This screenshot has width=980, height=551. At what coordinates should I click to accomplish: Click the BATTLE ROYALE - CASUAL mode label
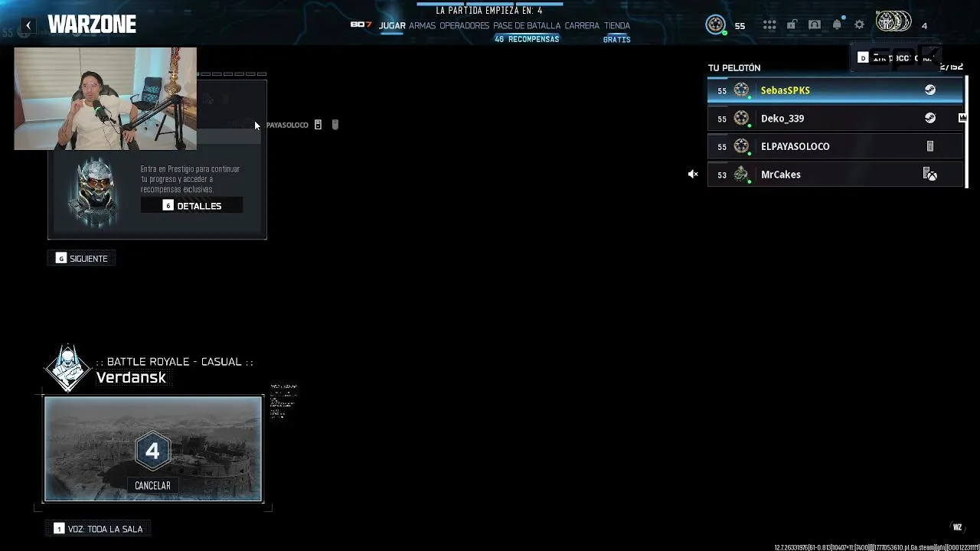175,361
